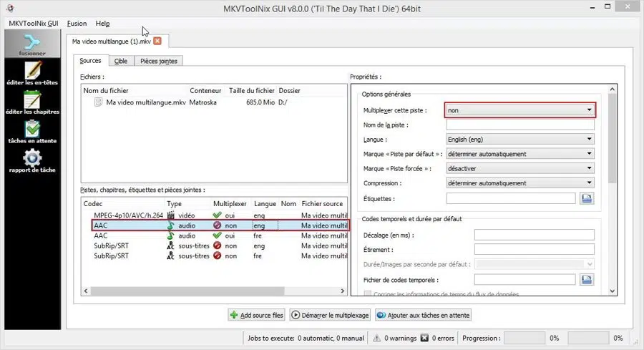Open the éditer les chapitres tool
The height and width of the screenshot is (350, 644).
coord(32,102)
